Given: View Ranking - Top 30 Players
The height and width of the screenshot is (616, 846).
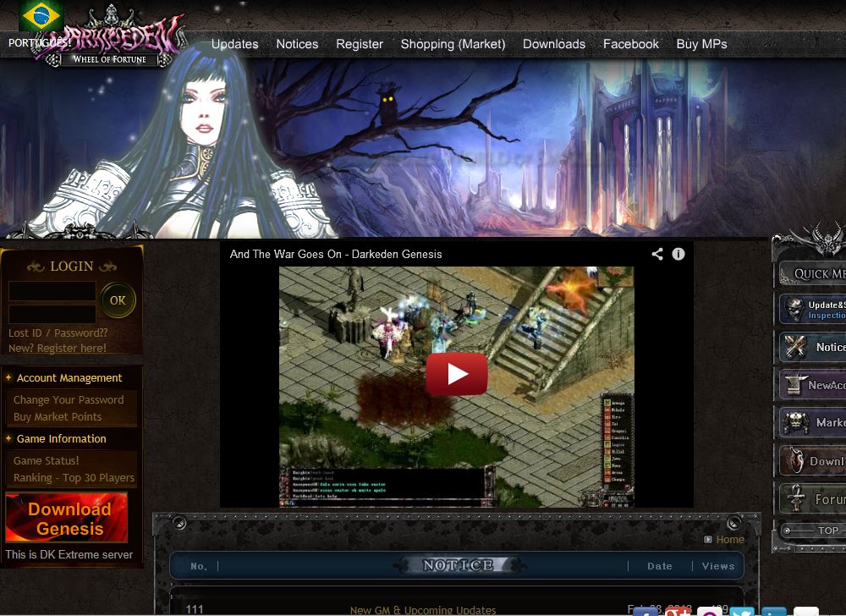Looking at the screenshot, I should pos(74,478).
